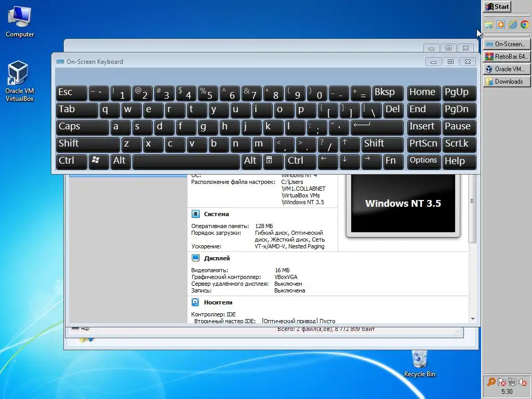This screenshot has width=532, height=399.
Task: Click the 1 key with exclamation
Action: [x=121, y=94]
